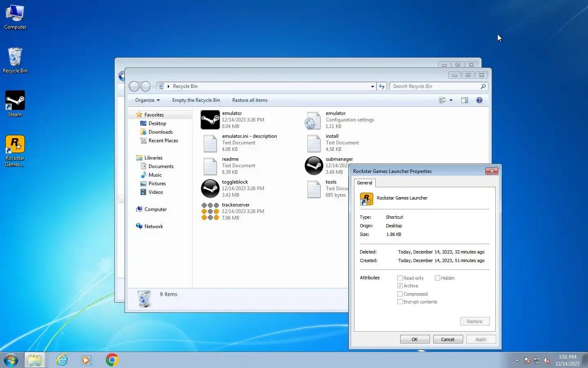
Task: Click the search magnifier icon
Action: click(483, 86)
